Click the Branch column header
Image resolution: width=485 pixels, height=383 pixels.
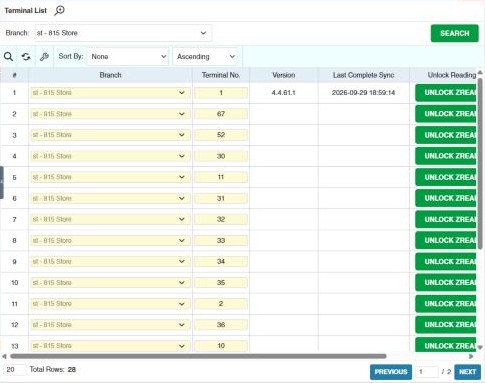(x=110, y=75)
